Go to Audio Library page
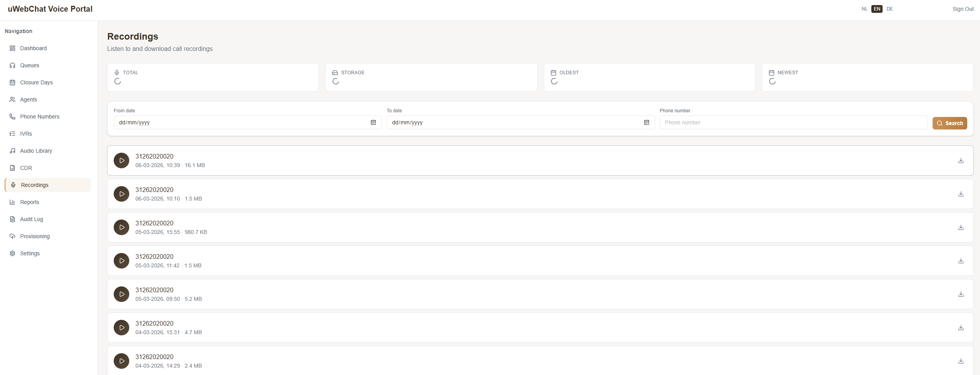 tap(36, 151)
